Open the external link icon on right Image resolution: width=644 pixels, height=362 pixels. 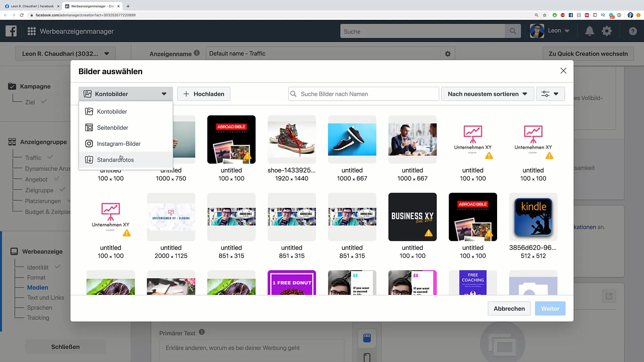tap(609, 296)
